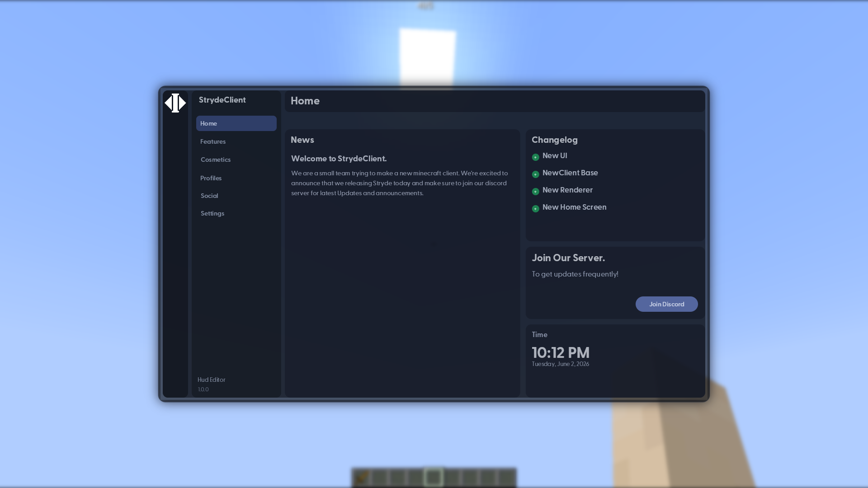Open the Hud Editor
Image resolution: width=868 pixels, height=488 pixels.
coord(211,380)
